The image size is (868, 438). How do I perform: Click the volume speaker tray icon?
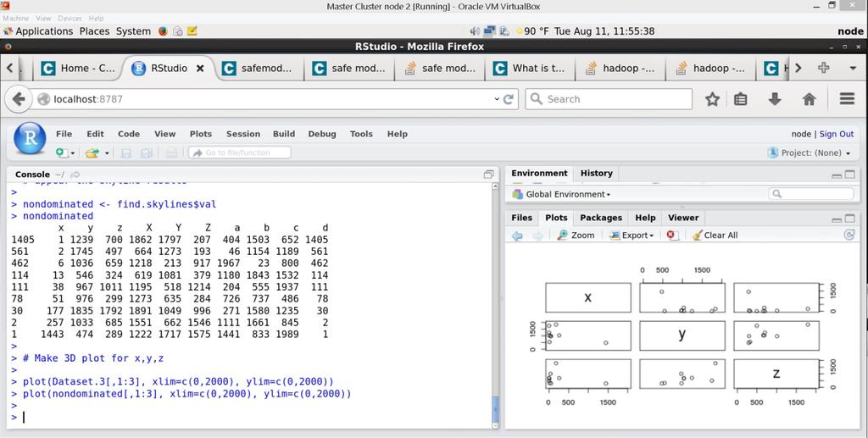[475, 31]
